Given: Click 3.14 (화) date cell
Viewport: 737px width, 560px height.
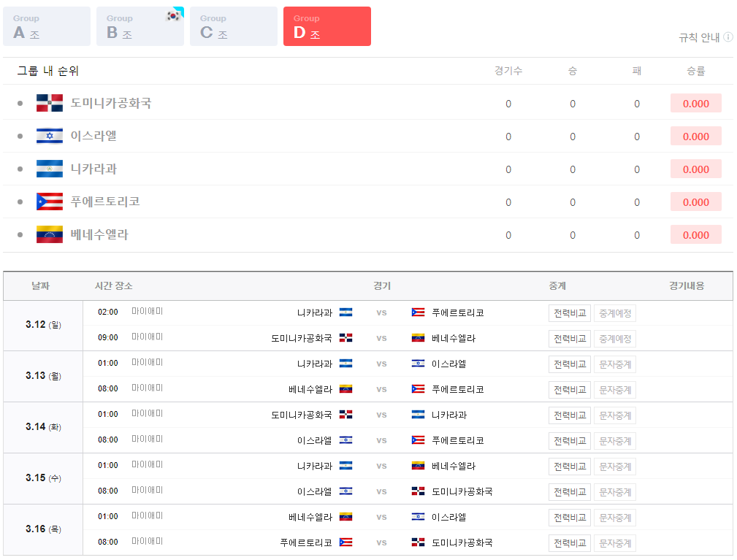Looking at the screenshot, I should (x=43, y=427).
